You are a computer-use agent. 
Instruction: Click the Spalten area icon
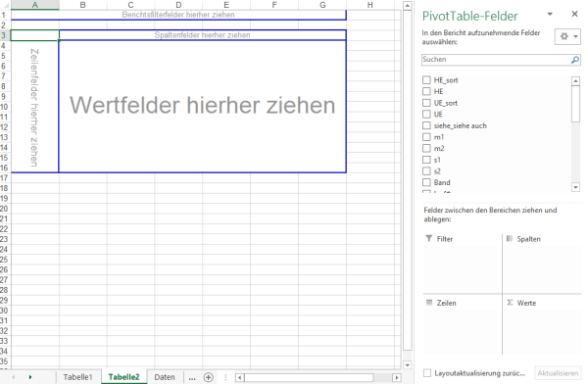510,238
